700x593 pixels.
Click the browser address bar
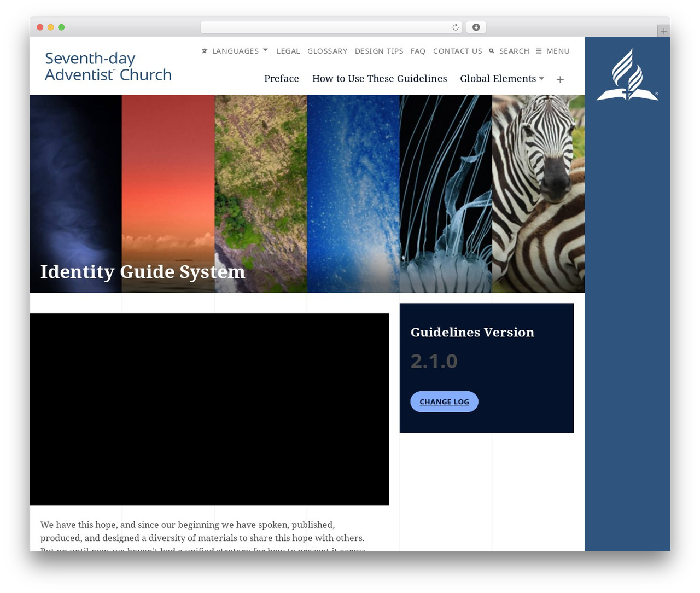click(331, 27)
